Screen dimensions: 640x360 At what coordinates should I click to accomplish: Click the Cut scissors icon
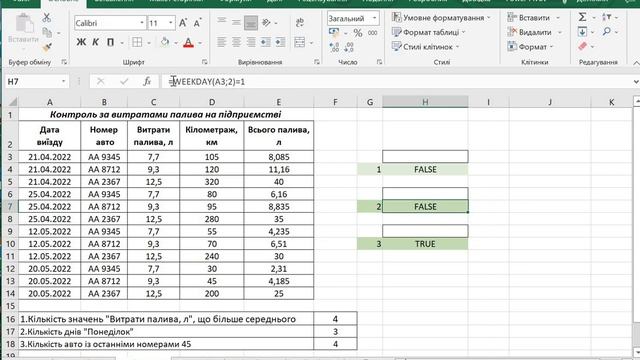[x=47, y=18]
